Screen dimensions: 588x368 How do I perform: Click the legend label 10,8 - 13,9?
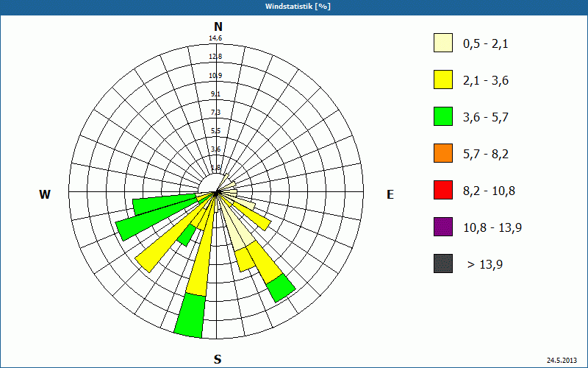[x=492, y=228]
